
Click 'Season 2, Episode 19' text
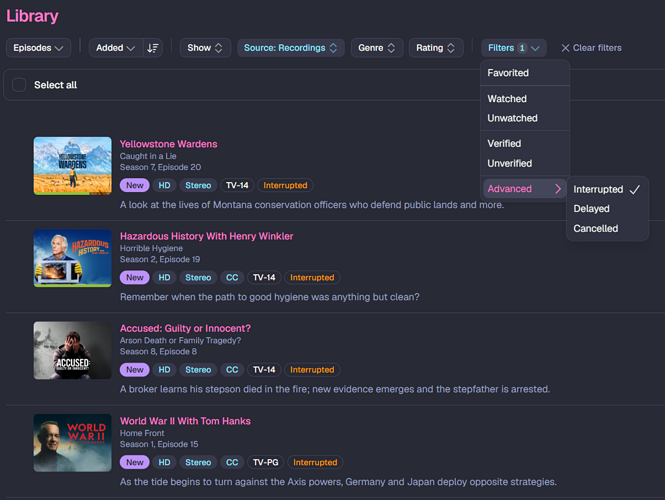pos(160,260)
